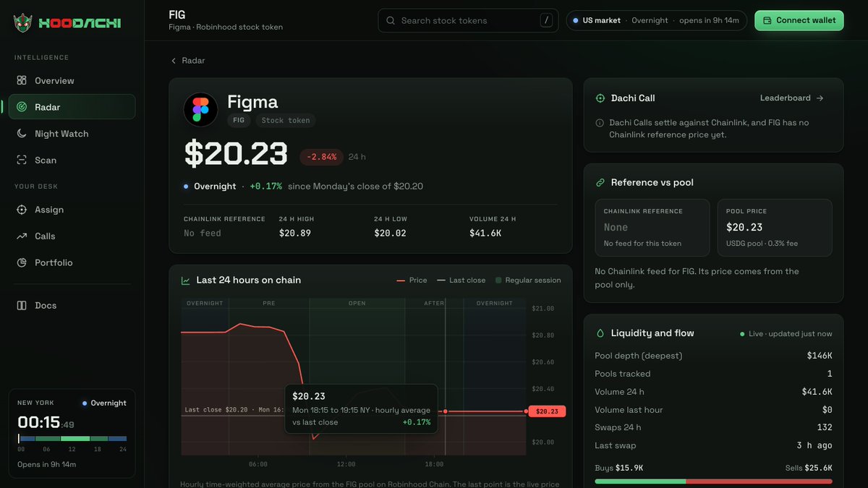This screenshot has height=488, width=868.
Task: Click the Figma logo thumbnail
Action: [x=200, y=110]
